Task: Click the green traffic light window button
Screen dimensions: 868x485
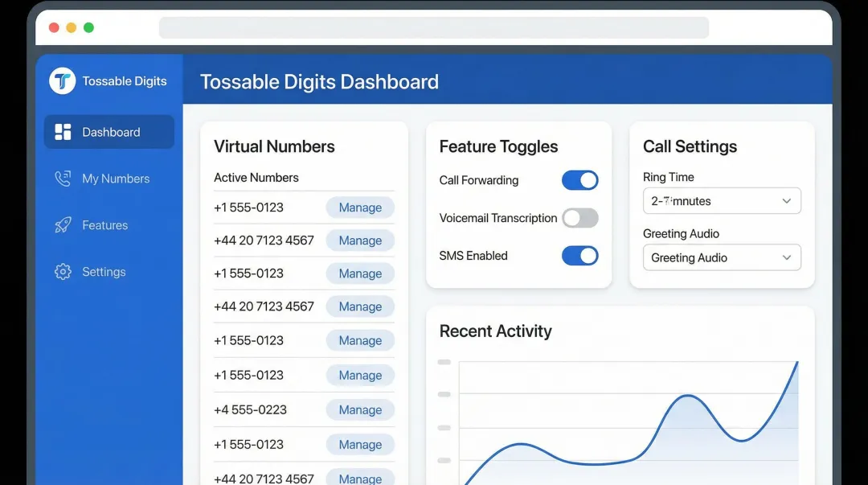Action: [88, 27]
